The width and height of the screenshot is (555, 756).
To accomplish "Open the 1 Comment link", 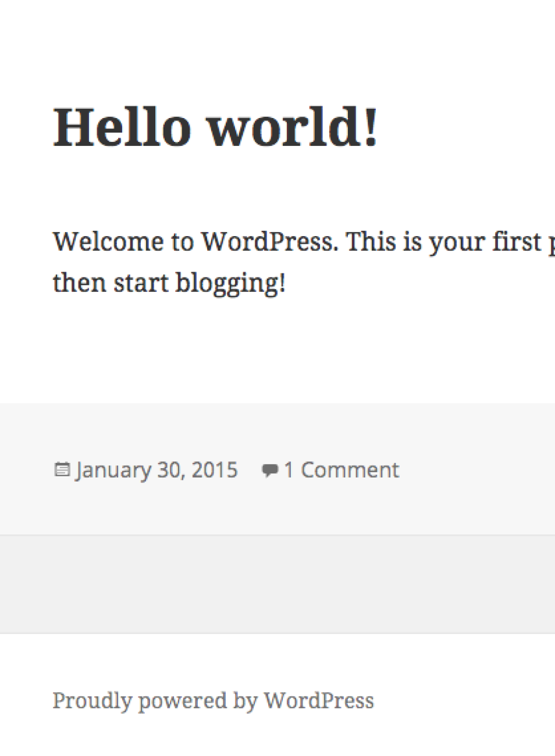I will coord(341,470).
